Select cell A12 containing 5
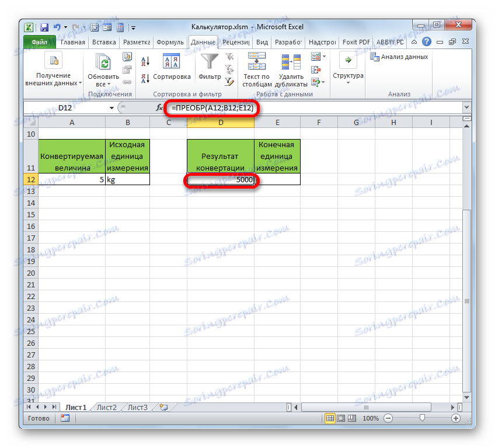This screenshot has width=495, height=448. [72, 179]
